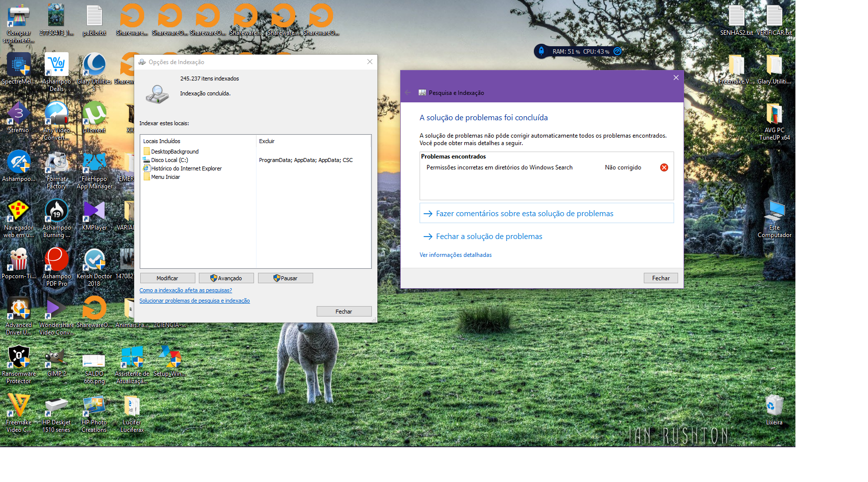Open the 27750413_1... image file
This screenshot has height=482, width=868.
[x=57, y=20]
